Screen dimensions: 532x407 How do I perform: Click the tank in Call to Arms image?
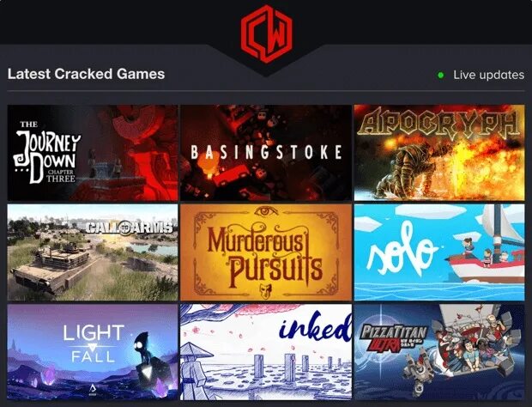[x=51, y=270]
